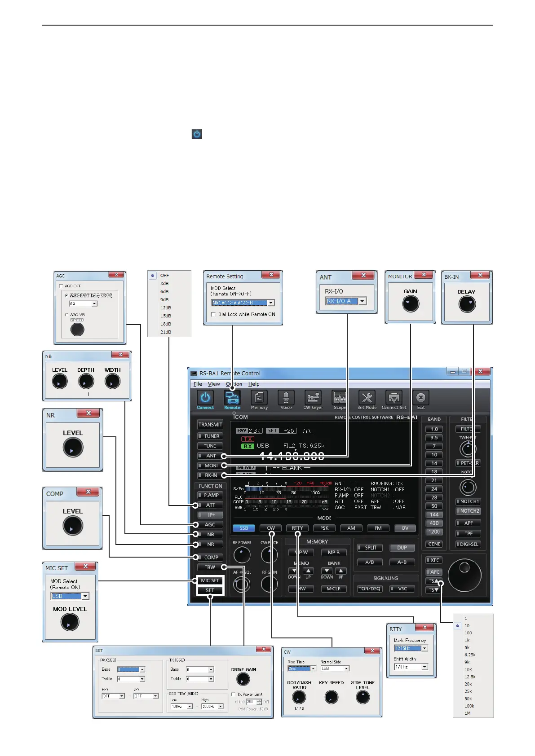Click BANK UP arrow button
Screen dimensions: 535x756
[341, 571]
